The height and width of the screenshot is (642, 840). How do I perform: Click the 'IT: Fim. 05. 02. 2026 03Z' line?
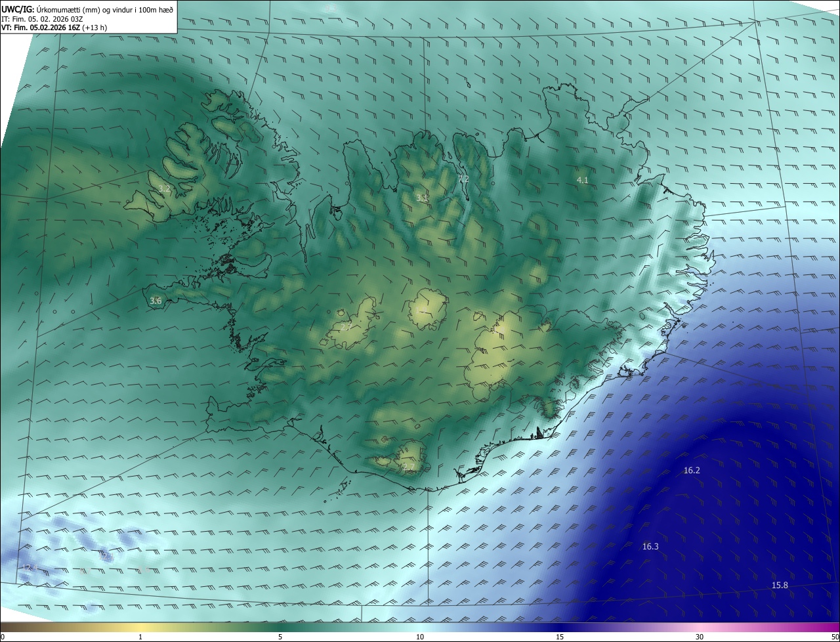42,19
